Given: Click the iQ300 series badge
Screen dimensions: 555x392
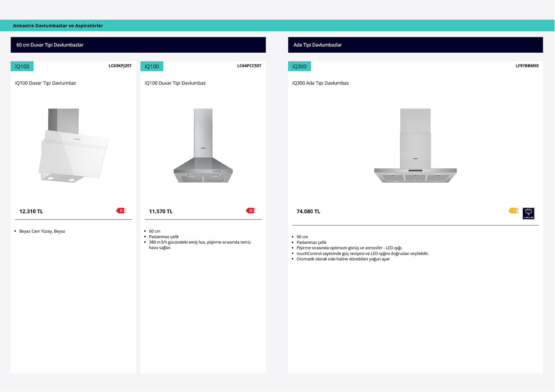Looking at the screenshot, I should pyautogui.click(x=299, y=66).
